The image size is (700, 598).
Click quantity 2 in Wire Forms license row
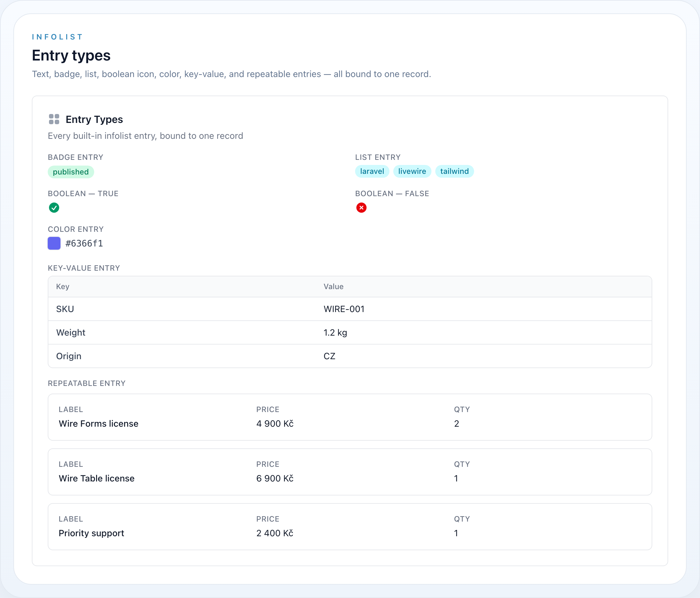[x=456, y=424]
